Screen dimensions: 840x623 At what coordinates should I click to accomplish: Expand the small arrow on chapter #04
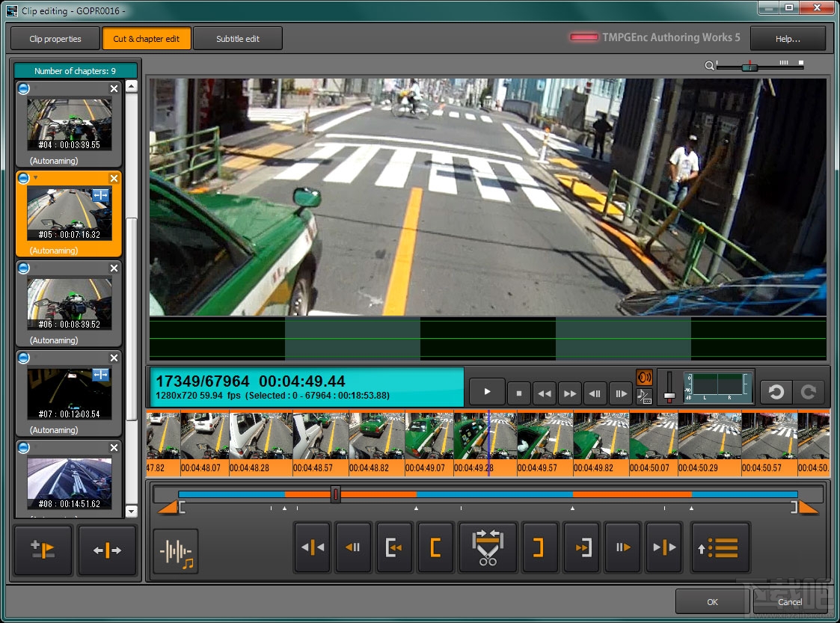35,88
